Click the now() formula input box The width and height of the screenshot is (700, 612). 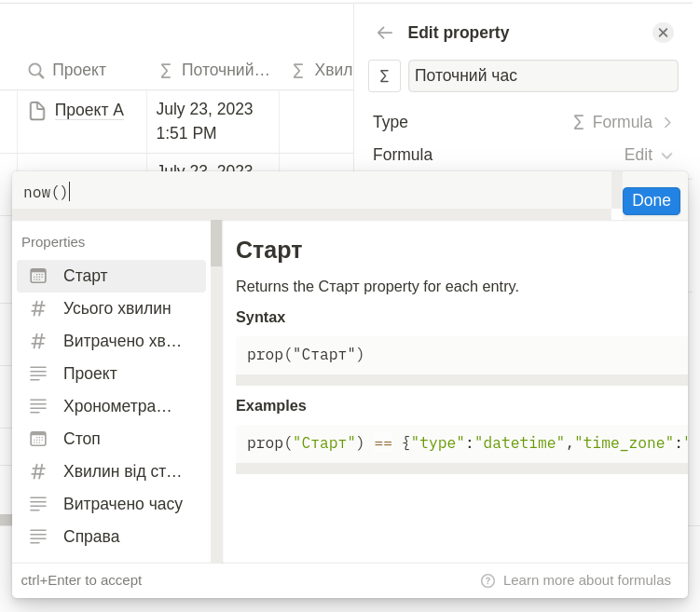pyautogui.click(x=312, y=193)
